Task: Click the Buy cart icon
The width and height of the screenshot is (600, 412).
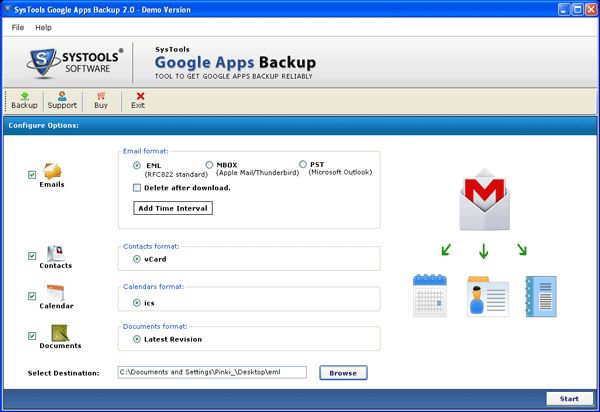Action: click(x=101, y=96)
